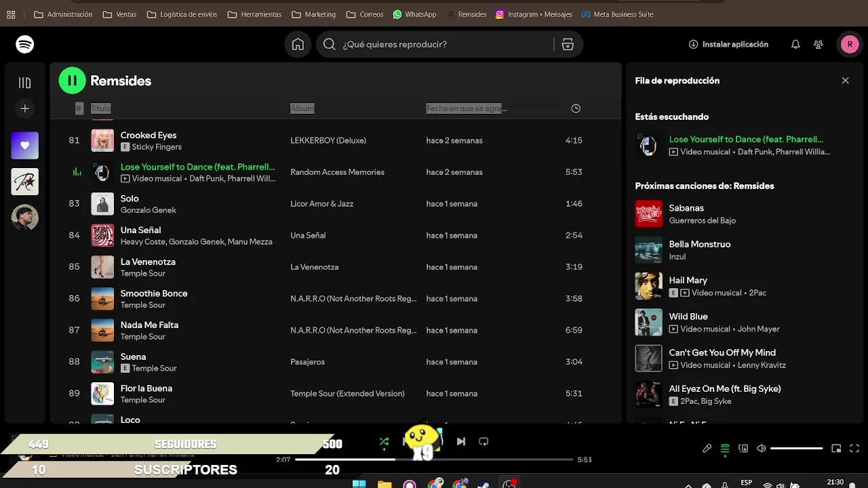Open friend activity icon
Image resolution: width=868 pixels, height=488 pixels.
point(818,44)
